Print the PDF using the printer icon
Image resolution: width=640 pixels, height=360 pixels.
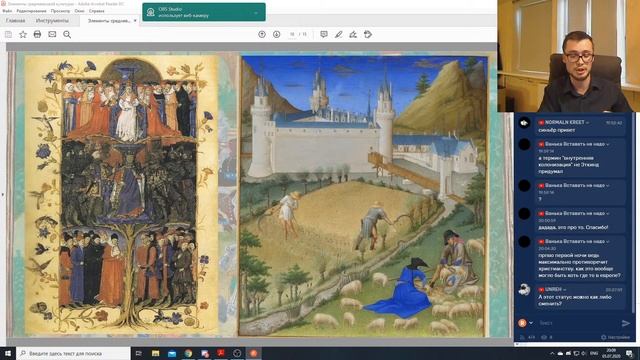point(37,35)
